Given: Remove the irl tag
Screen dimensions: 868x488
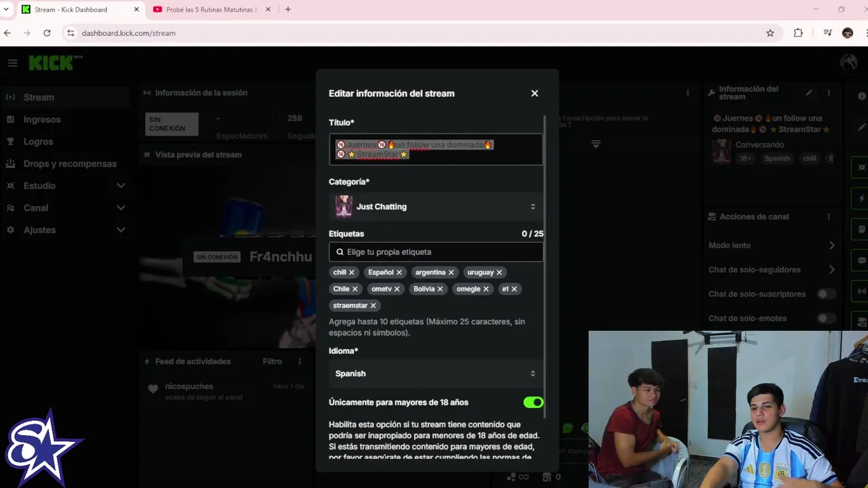Looking at the screenshot, I should coord(514,289).
